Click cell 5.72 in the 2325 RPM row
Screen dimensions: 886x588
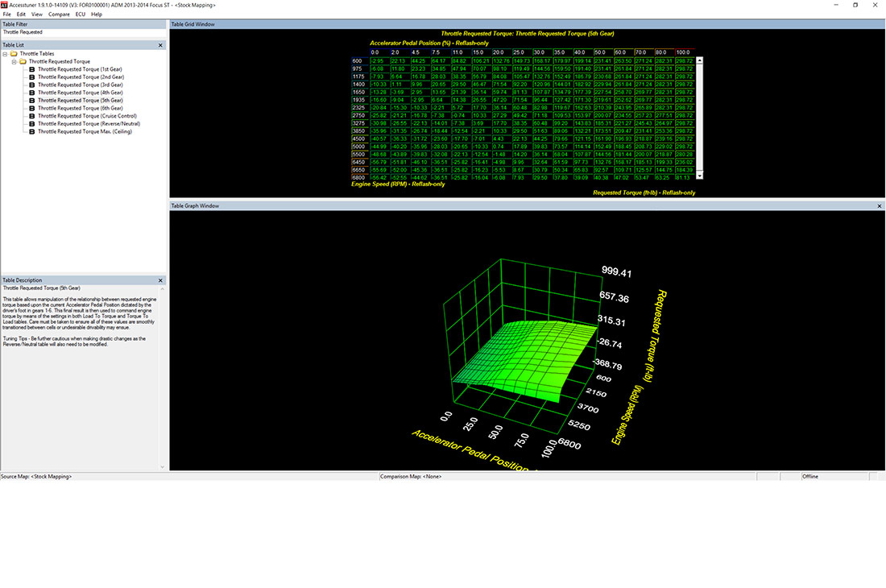[x=462, y=107]
